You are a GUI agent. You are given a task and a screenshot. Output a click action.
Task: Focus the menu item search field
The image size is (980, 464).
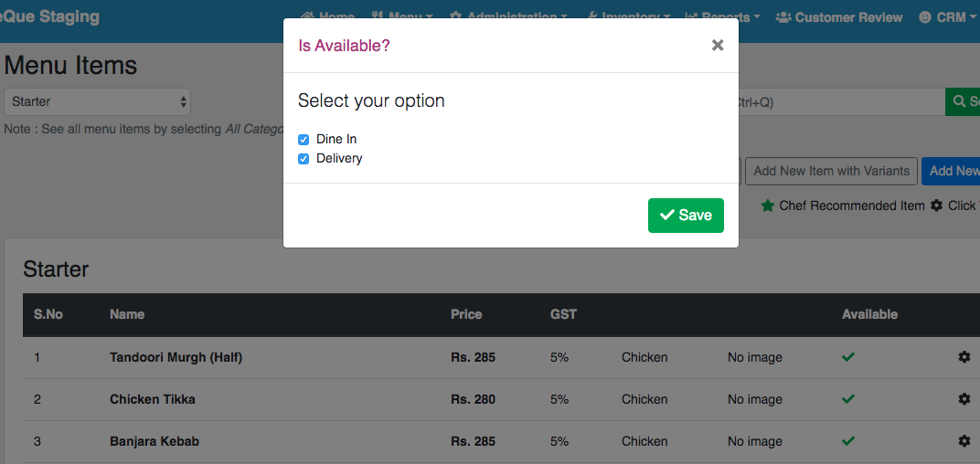(836, 101)
